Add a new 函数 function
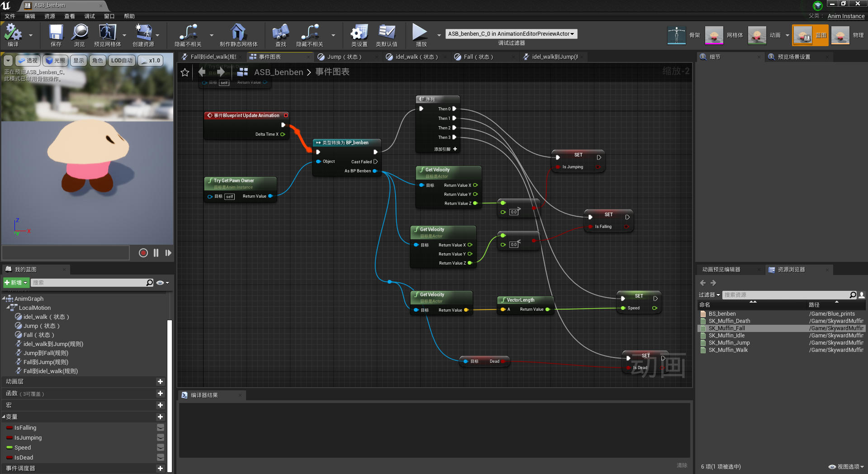This screenshot has width=868, height=474. pyautogui.click(x=160, y=393)
